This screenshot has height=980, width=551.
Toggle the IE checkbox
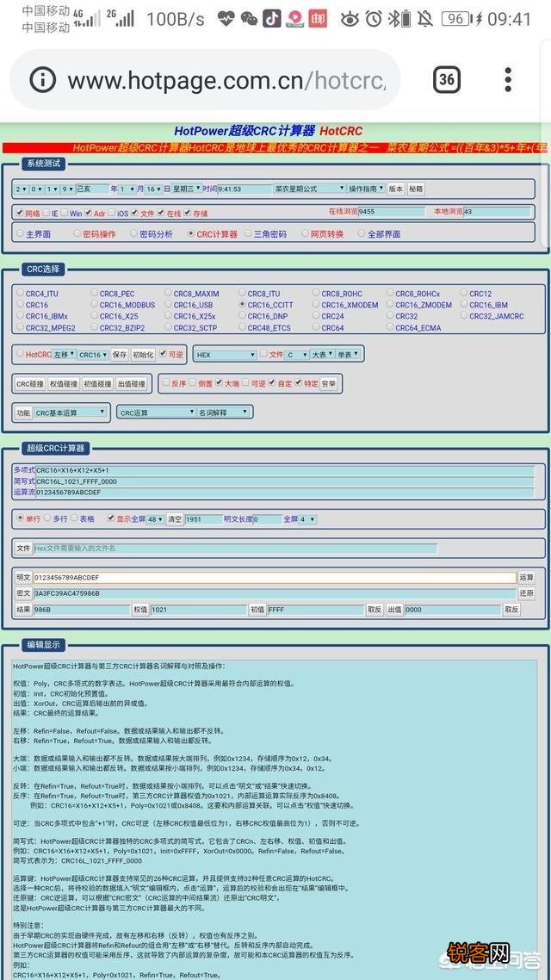tap(46, 213)
